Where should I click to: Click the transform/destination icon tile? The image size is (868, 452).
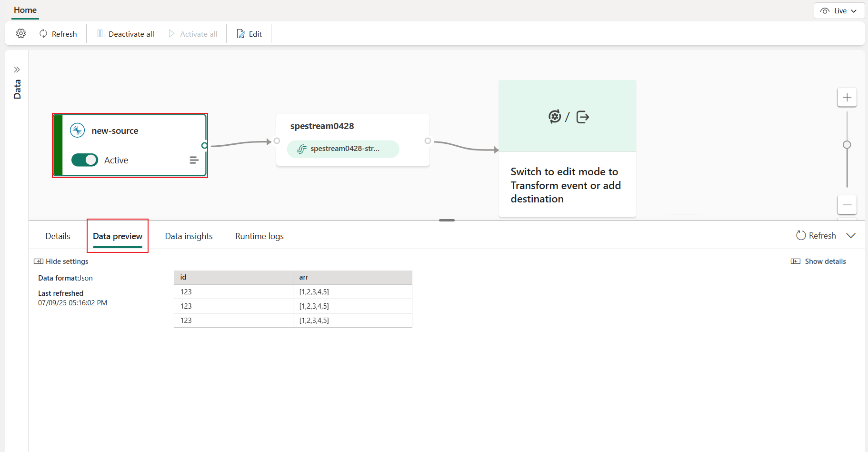pos(568,117)
